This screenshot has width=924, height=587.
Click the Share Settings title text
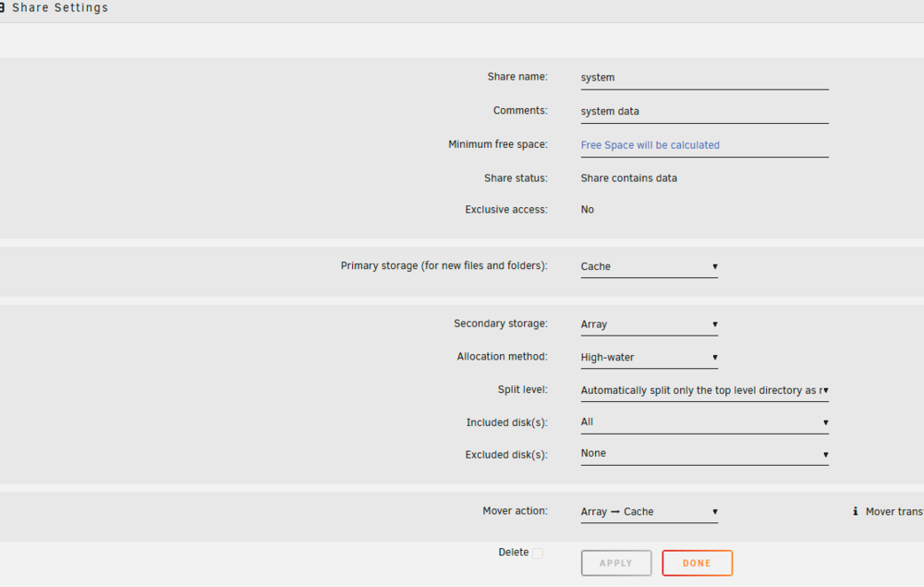point(60,7)
